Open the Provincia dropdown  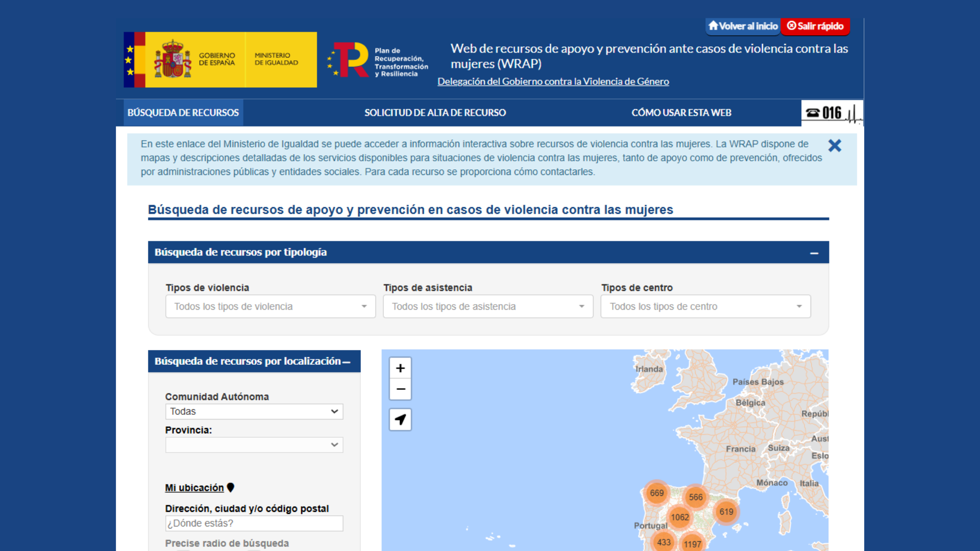coord(254,445)
